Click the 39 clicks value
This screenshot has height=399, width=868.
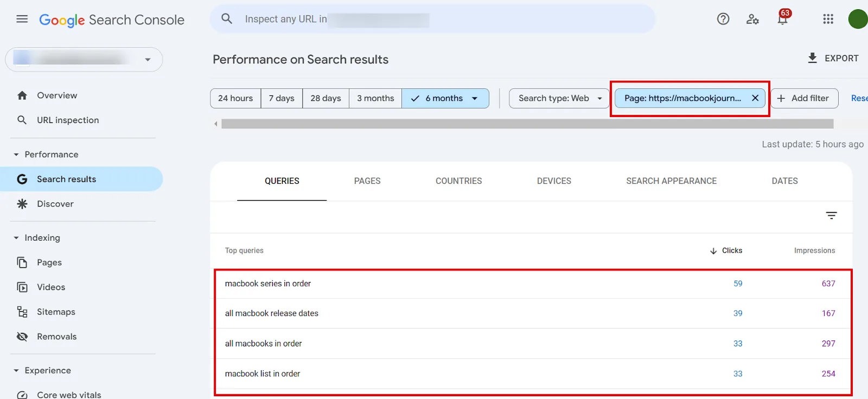click(738, 313)
